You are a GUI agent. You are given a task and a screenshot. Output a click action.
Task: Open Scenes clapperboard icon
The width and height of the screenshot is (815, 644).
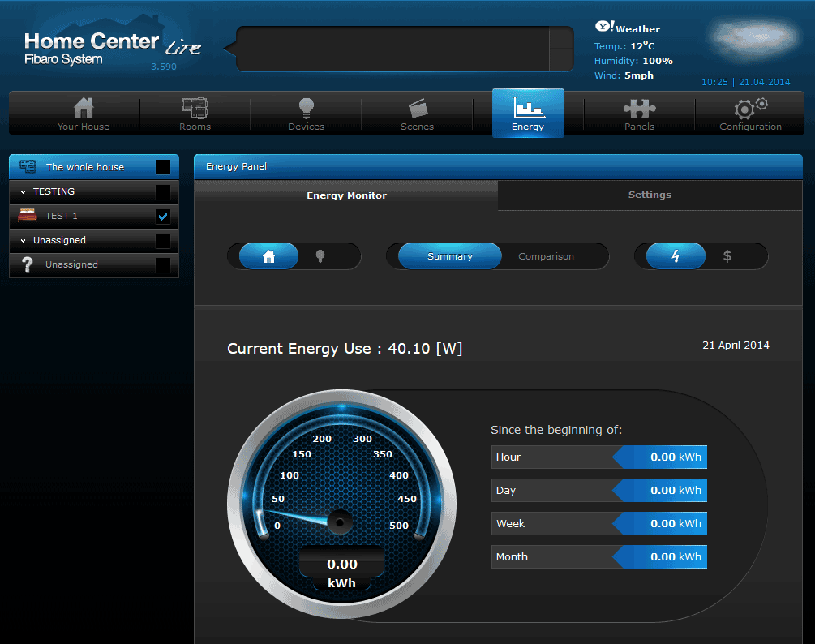point(417,108)
